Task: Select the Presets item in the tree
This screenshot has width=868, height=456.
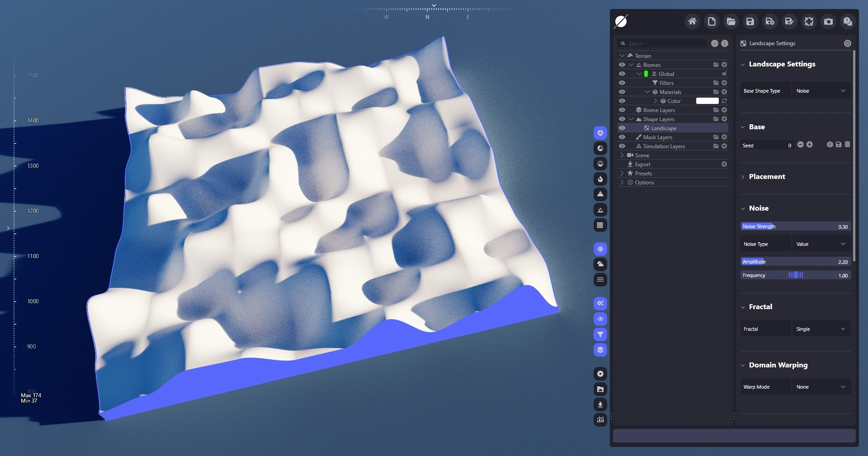Action: tap(643, 174)
